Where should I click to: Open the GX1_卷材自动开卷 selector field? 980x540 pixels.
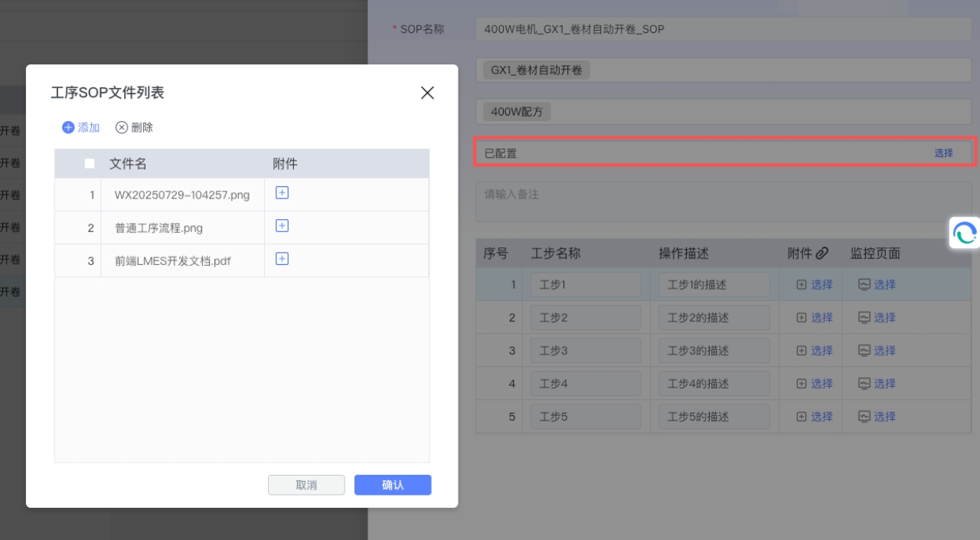pyautogui.click(x=724, y=70)
